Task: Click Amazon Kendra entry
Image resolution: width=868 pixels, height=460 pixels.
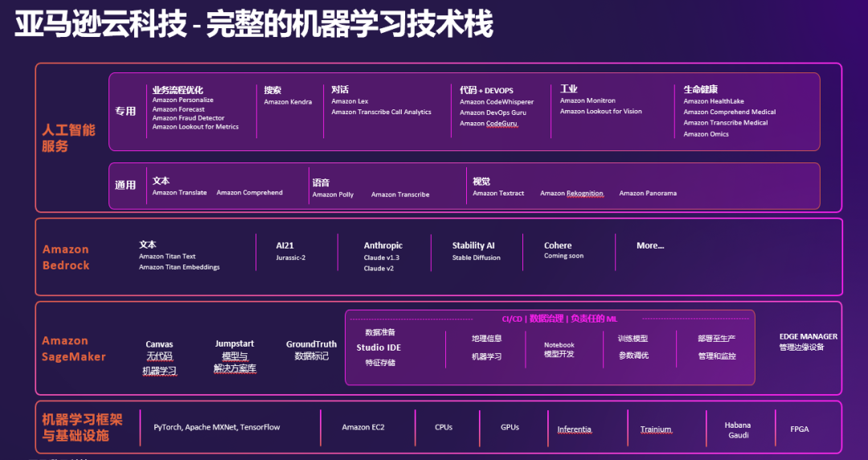Action: point(288,102)
